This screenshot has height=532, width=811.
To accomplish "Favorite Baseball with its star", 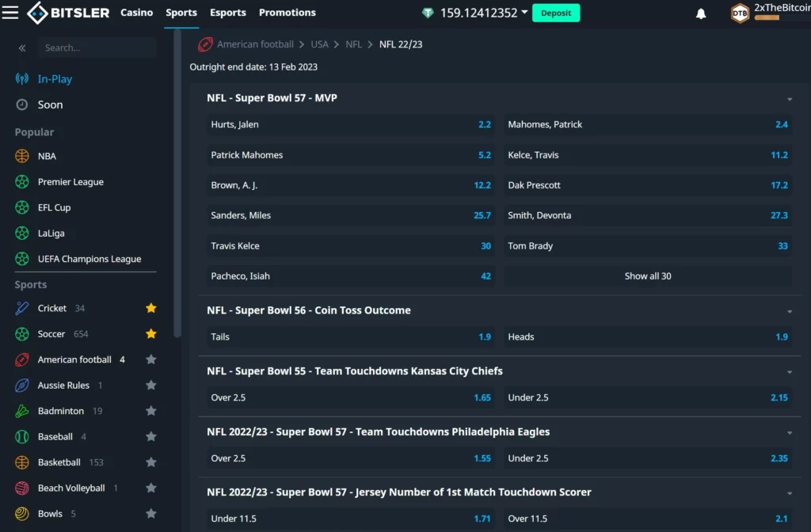I will [151, 436].
